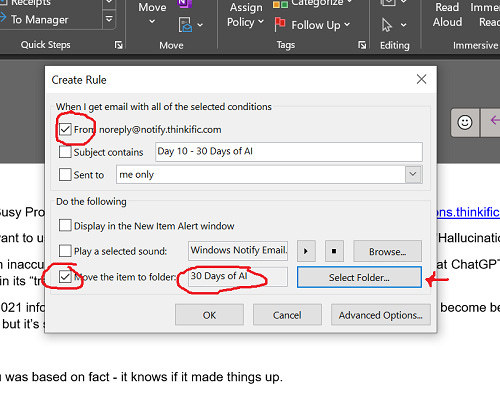Click the Select Folder button

click(x=359, y=277)
